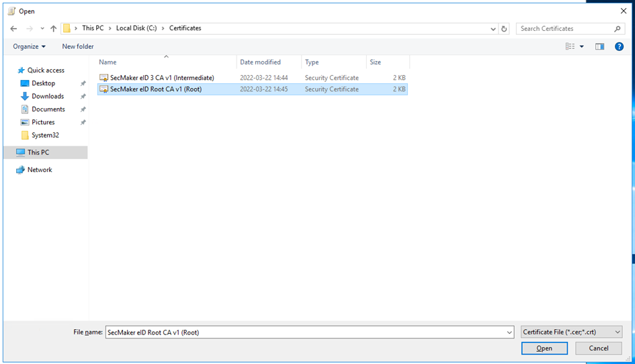
Task: Click the pin icon next to Desktop
Action: pos(83,83)
